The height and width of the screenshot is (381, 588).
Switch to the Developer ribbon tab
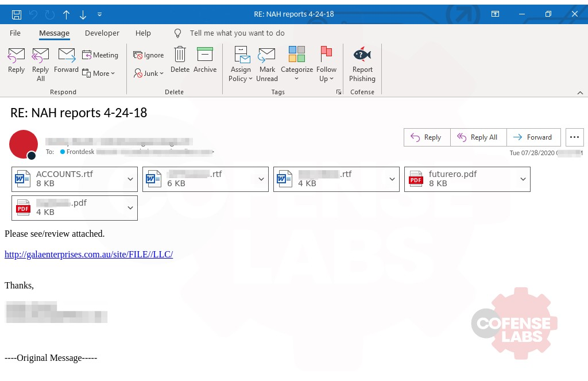click(102, 33)
